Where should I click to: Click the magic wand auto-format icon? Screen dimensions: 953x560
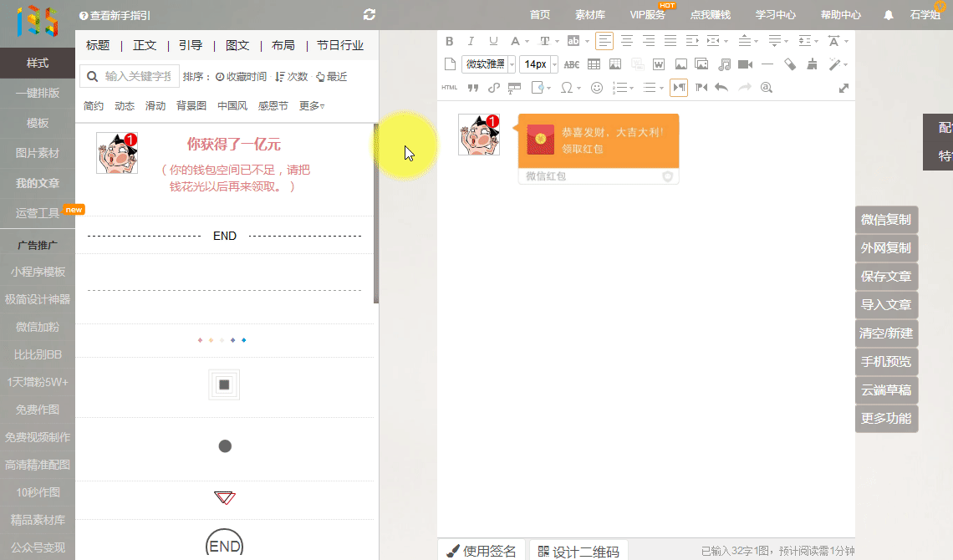pos(834,64)
